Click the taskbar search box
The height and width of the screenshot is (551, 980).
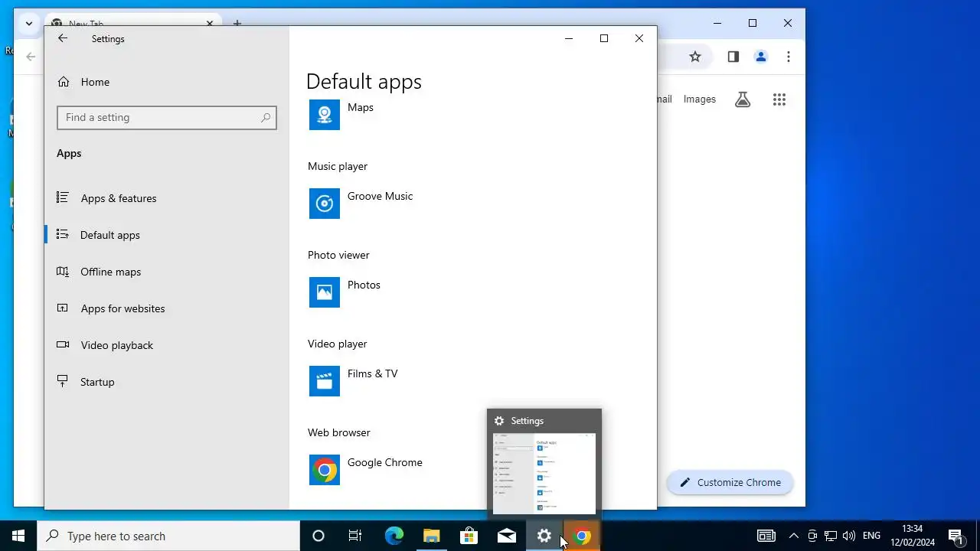[x=168, y=536]
